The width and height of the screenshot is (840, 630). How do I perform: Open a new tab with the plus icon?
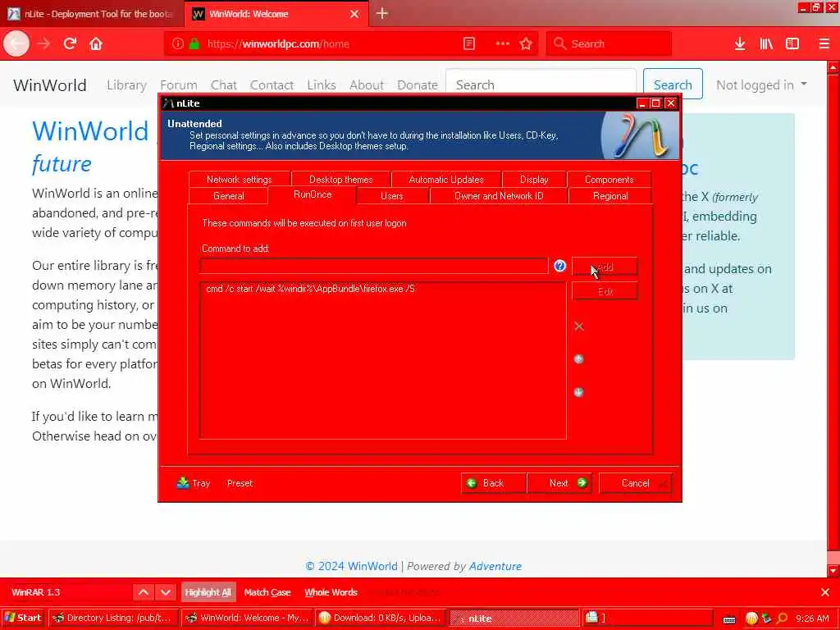(382, 13)
